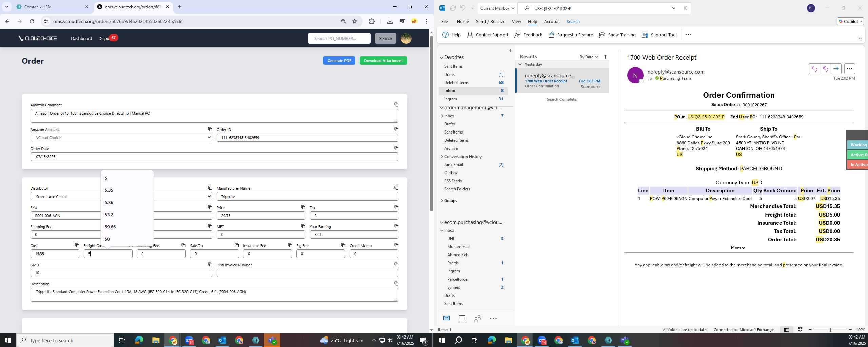The image size is (868, 347).
Task: Bookmark this page with star icon
Action: point(355,21)
